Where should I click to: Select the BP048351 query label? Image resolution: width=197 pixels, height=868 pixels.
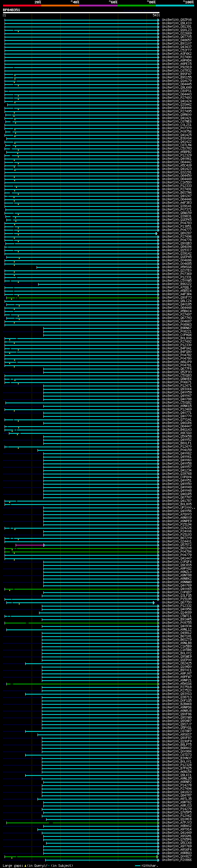tap(11, 10)
